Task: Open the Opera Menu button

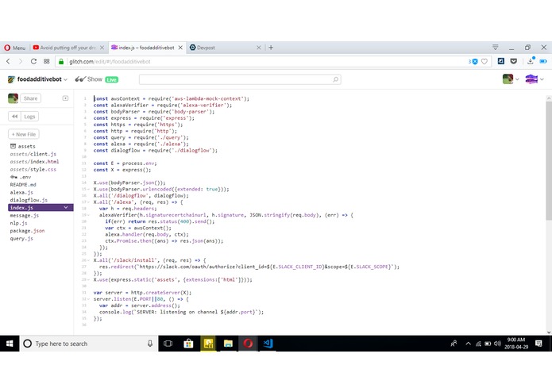Action: pyautogui.click(x=15, y=48)
